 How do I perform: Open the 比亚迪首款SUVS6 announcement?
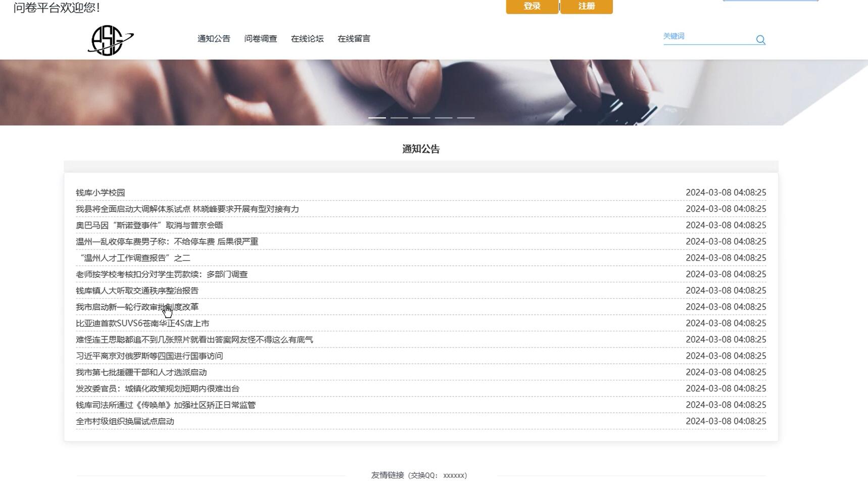(143, 323)
